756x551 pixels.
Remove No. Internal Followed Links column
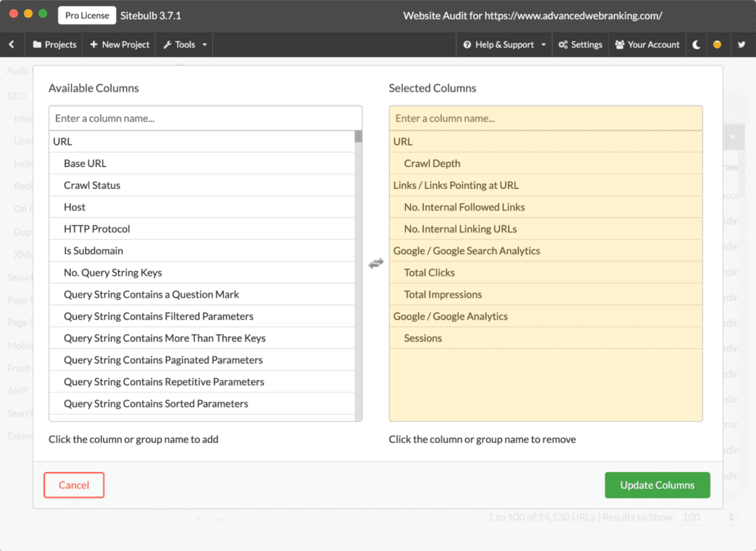point(546,207)
